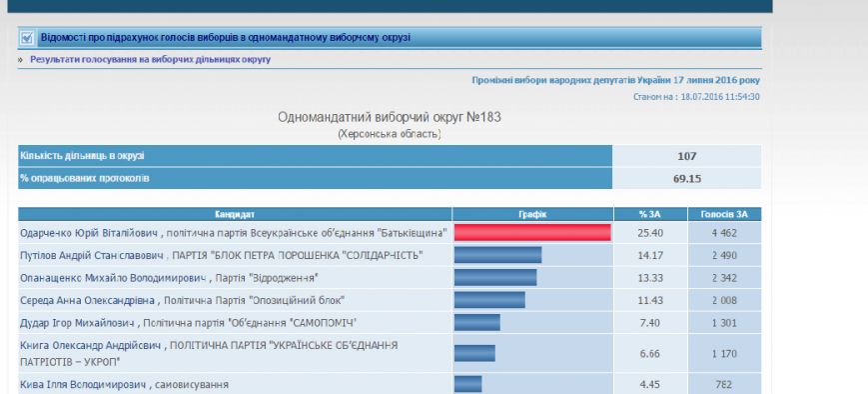The width and height of the screenshot is (868, 394).
Task: Click the blue bar for Опанащенко
Action: click(x=495, y=277)
